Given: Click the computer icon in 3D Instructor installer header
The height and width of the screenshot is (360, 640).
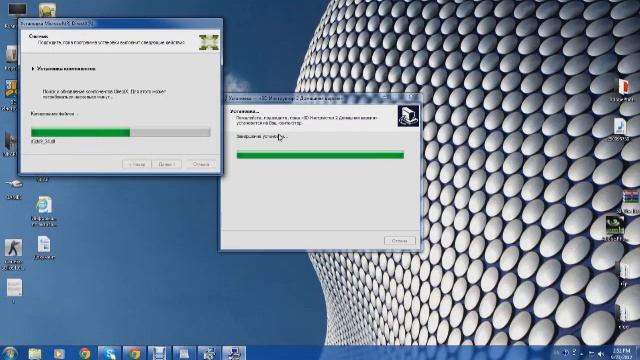Looking at the screenshot, I should point(408,116).
